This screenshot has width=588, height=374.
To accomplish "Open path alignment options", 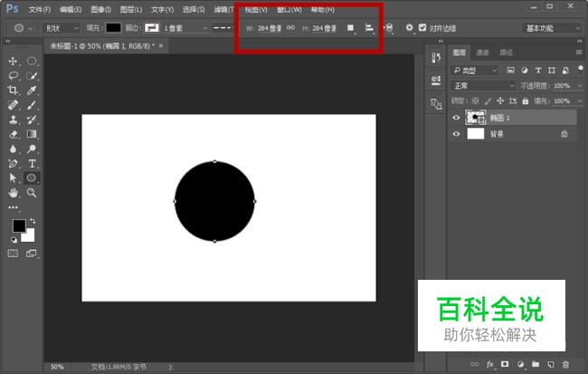I will 369,28.
